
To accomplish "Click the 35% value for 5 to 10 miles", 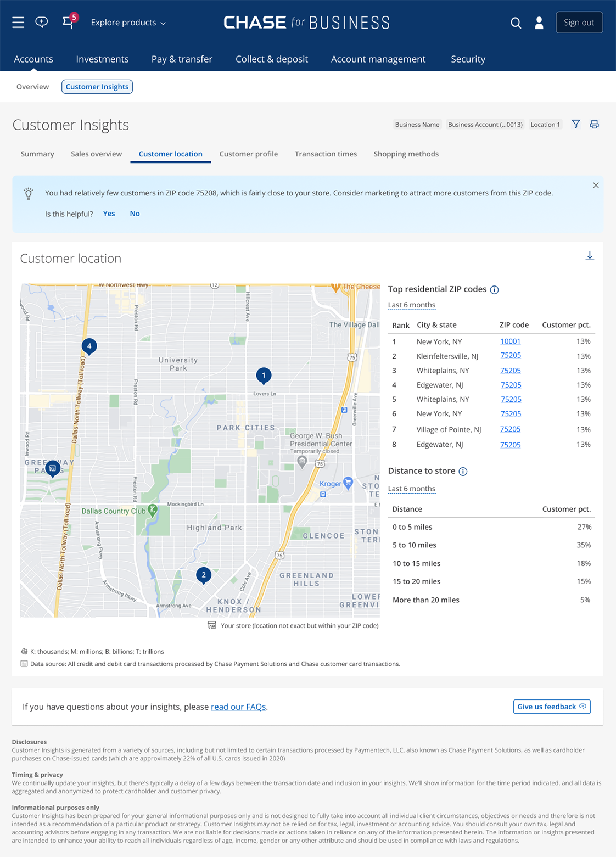I will click(584, 545).
